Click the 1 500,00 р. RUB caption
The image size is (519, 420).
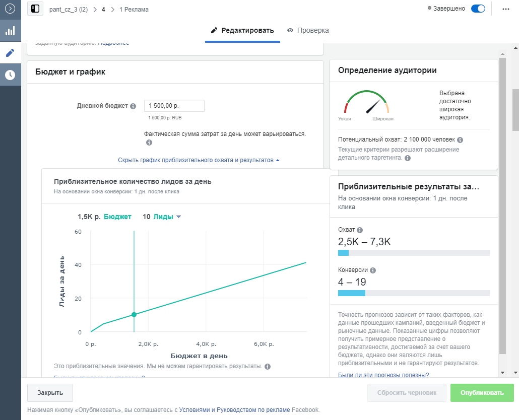point(165,118)
